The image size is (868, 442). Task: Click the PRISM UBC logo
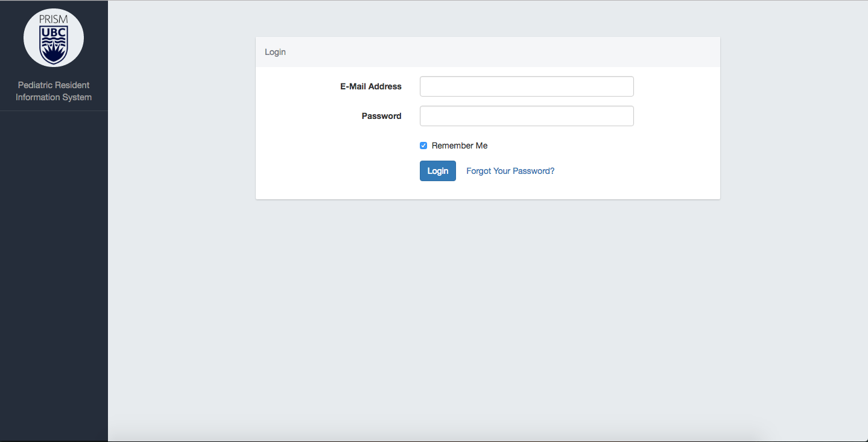(54, 37)
